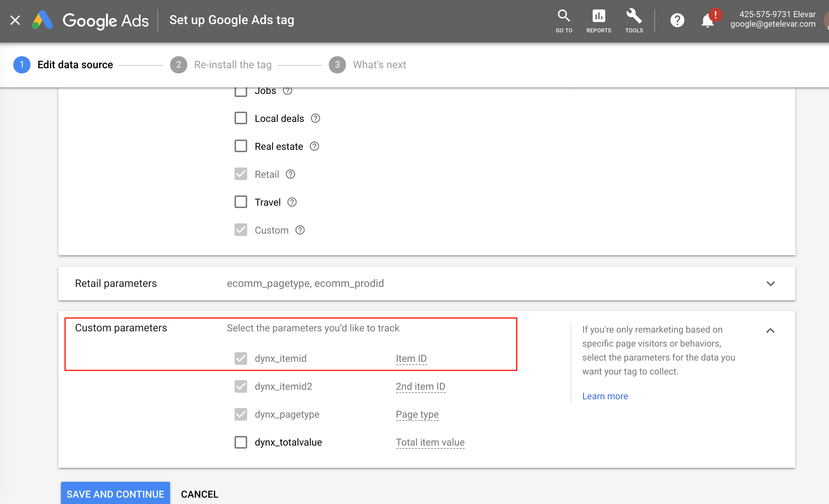829x504 pixels.
Task: Click help icon next to Travel
Action: (x=292, y=202)
